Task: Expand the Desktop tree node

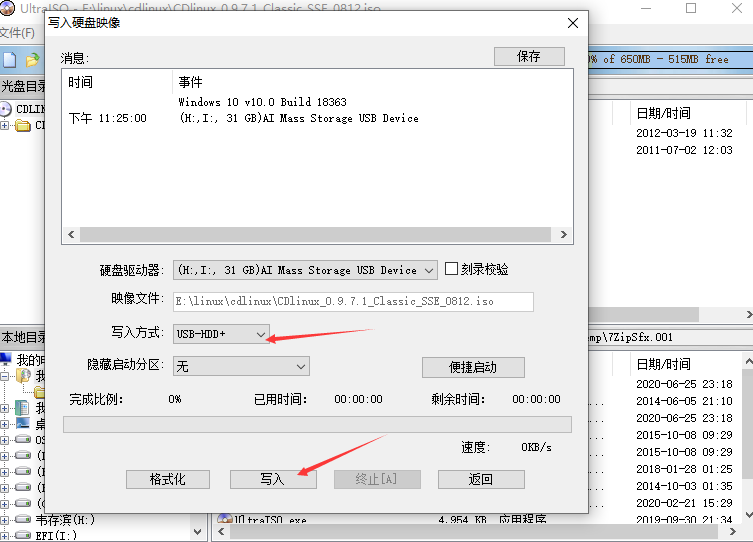Action: [4, 424]
